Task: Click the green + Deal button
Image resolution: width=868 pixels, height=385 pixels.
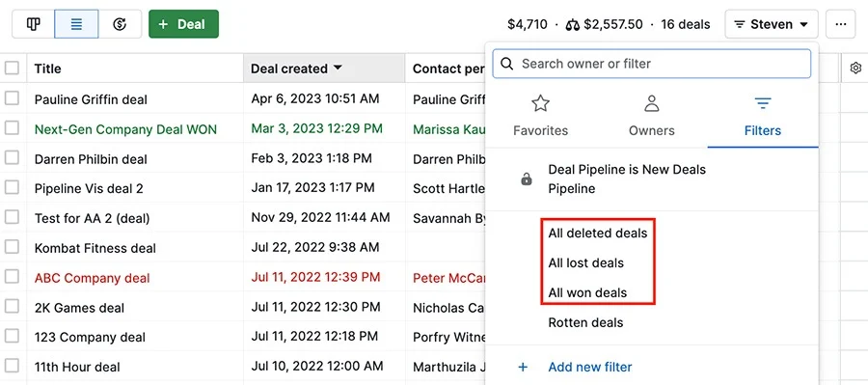Action: pos(183,24)
